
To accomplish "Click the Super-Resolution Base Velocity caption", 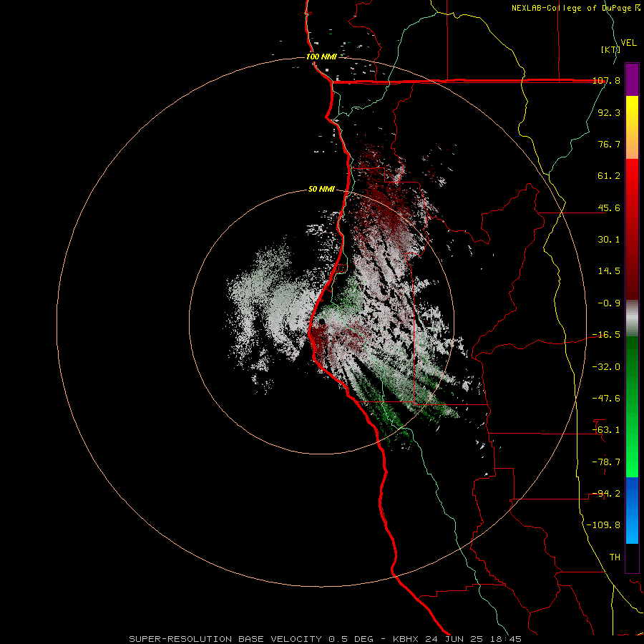I will [325, 639].
